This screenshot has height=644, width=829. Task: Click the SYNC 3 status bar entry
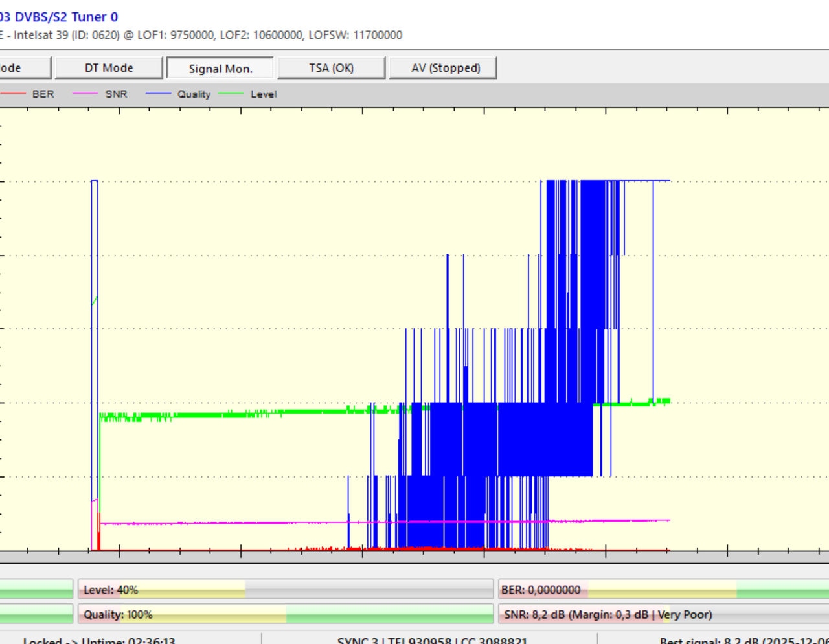[x=432, y=640]
